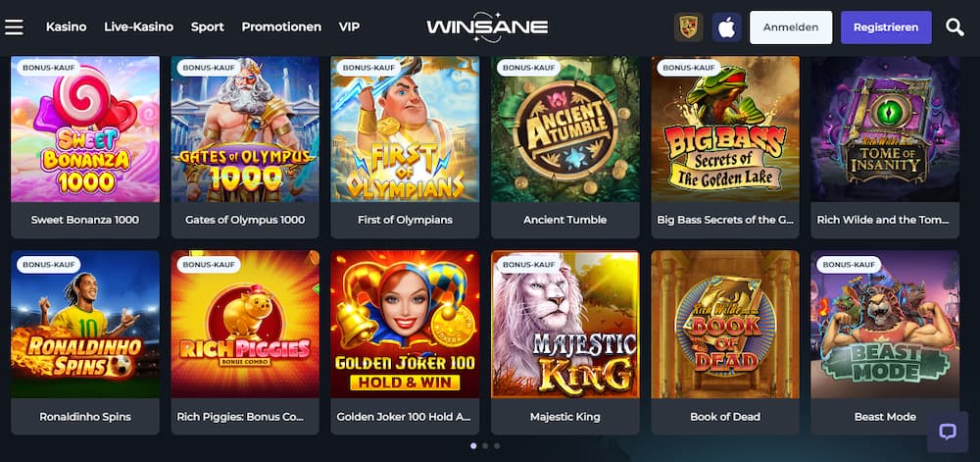Screen dimensions: 980x462
Task: Open the Promotionen page
Action: 281,26
